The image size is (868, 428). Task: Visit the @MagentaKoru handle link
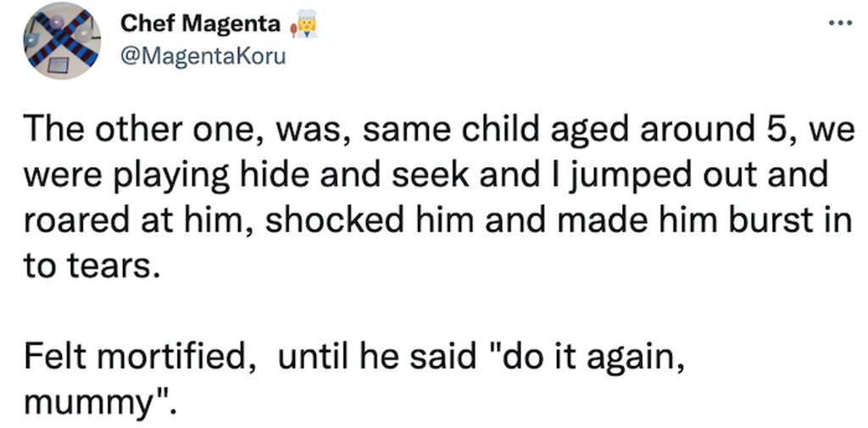point(203,57)
